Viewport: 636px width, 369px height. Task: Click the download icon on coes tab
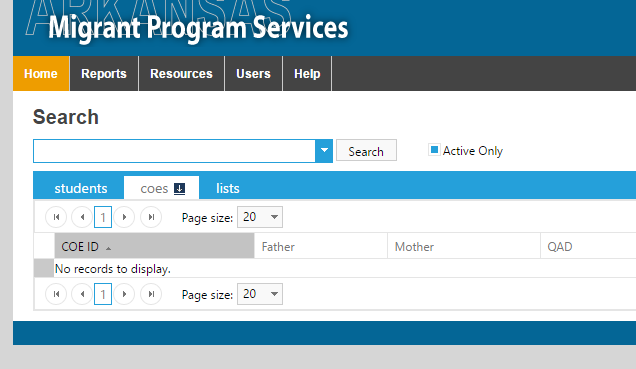click(179, 189)
